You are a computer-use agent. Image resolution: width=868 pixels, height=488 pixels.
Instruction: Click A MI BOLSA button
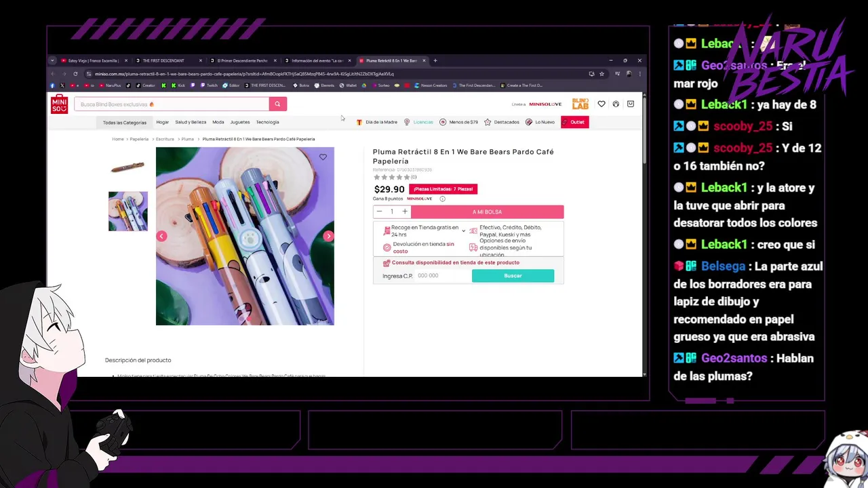point(487,211)
